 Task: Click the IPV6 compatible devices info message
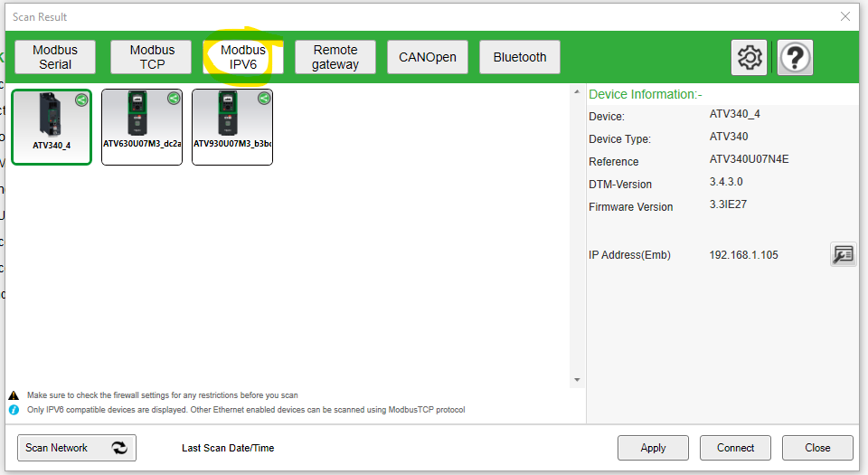[246, 410]
